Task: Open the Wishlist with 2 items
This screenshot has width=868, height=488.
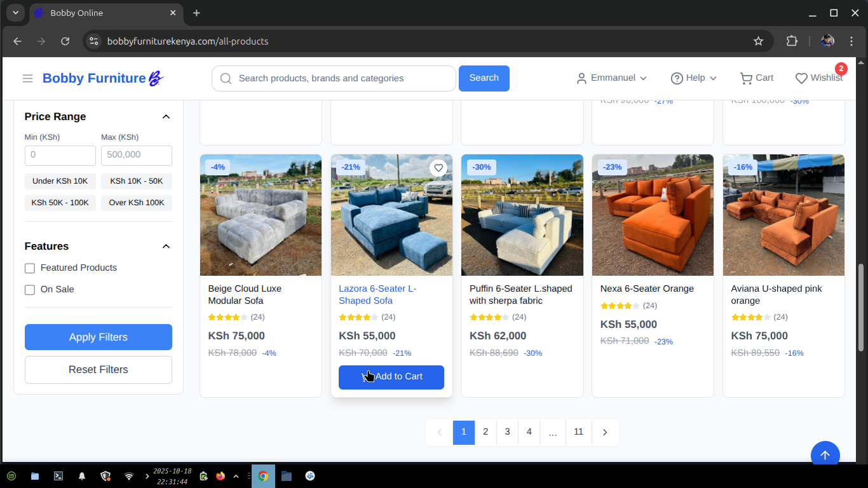Action: coord(819,78)
